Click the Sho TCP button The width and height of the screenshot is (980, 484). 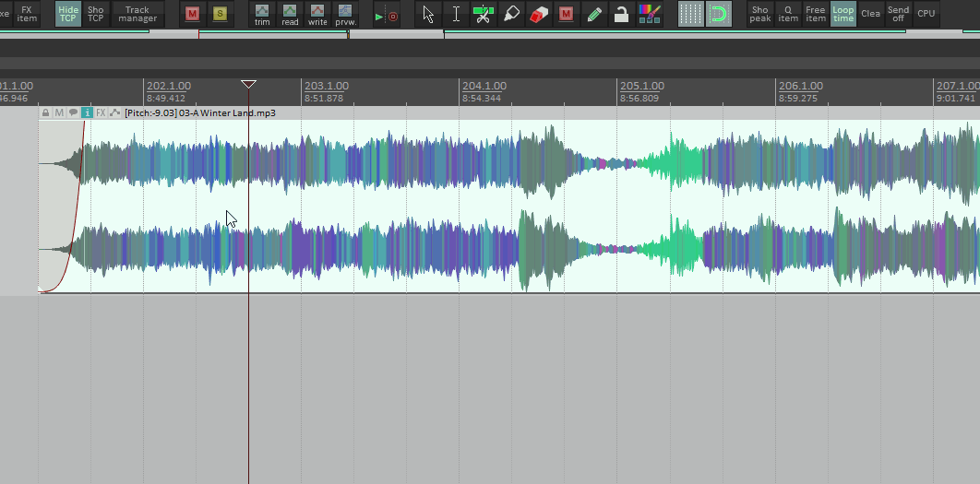(x=96, y=14)
